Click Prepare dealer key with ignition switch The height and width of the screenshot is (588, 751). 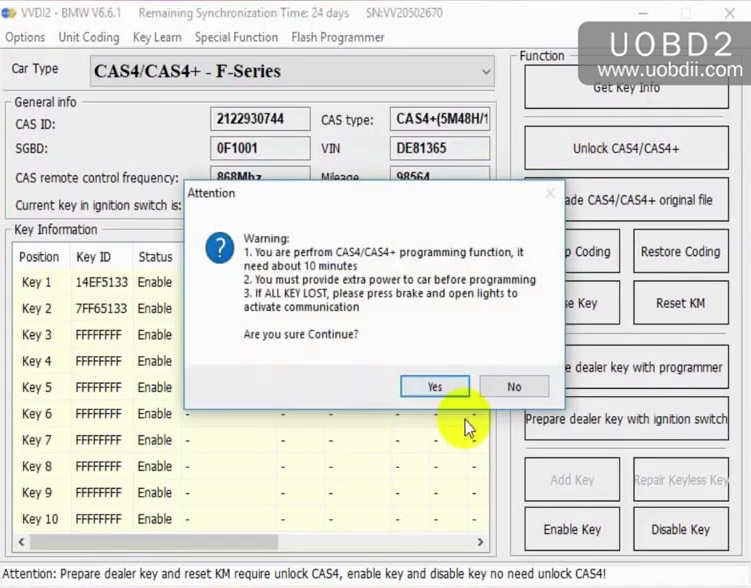coord(626,419)
